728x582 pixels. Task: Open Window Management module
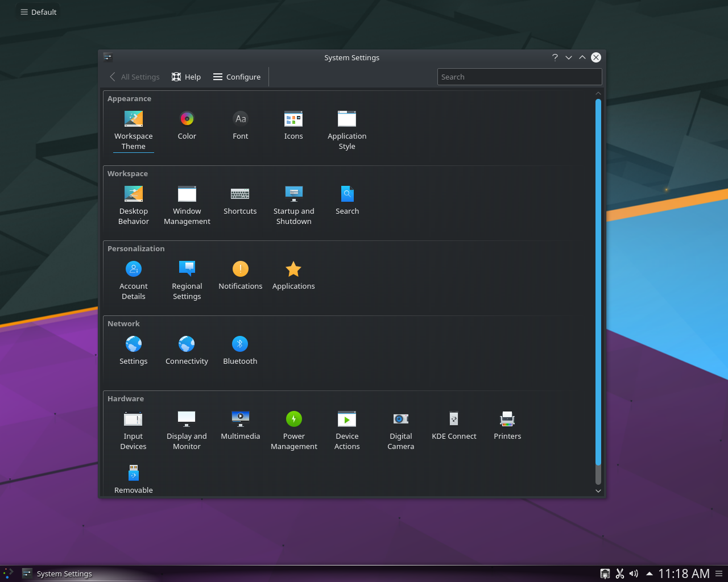point(187,206)
